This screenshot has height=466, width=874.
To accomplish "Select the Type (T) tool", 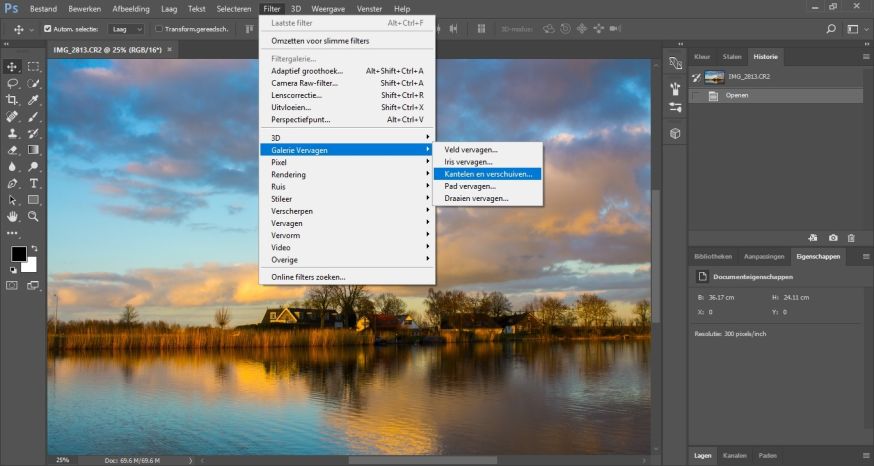I will 33,183.
